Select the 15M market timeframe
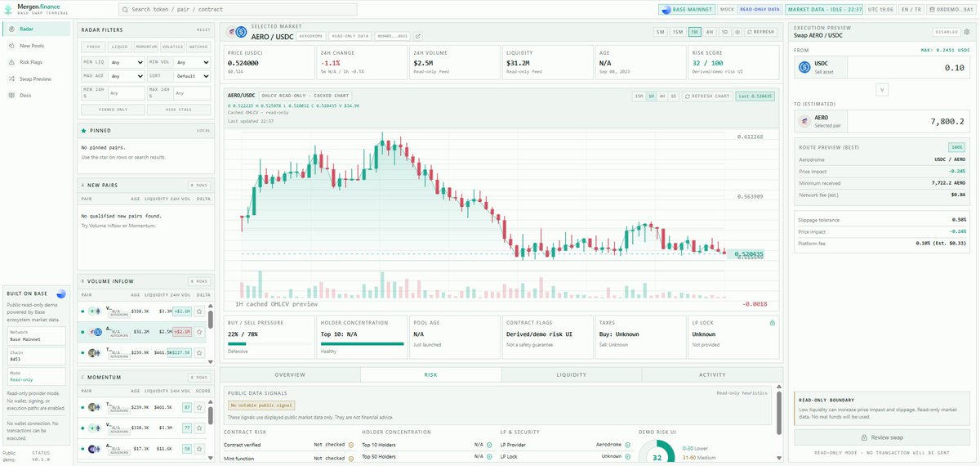 click(678, 32)
